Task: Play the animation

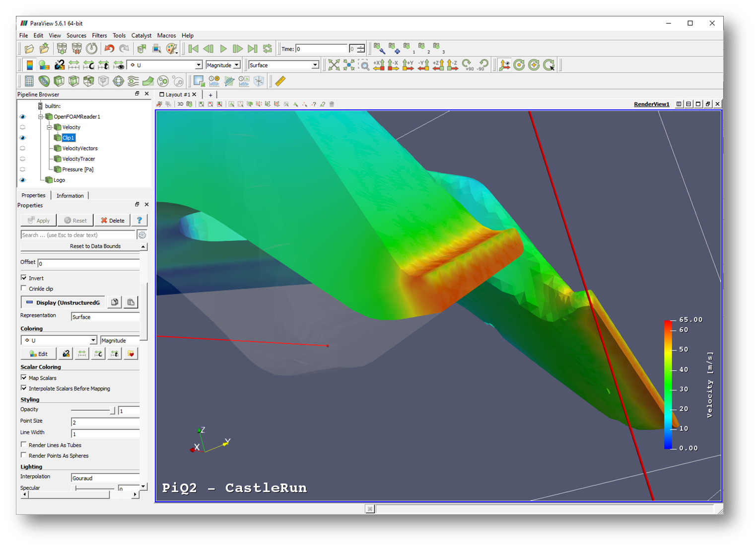Action: coord(223,49)
